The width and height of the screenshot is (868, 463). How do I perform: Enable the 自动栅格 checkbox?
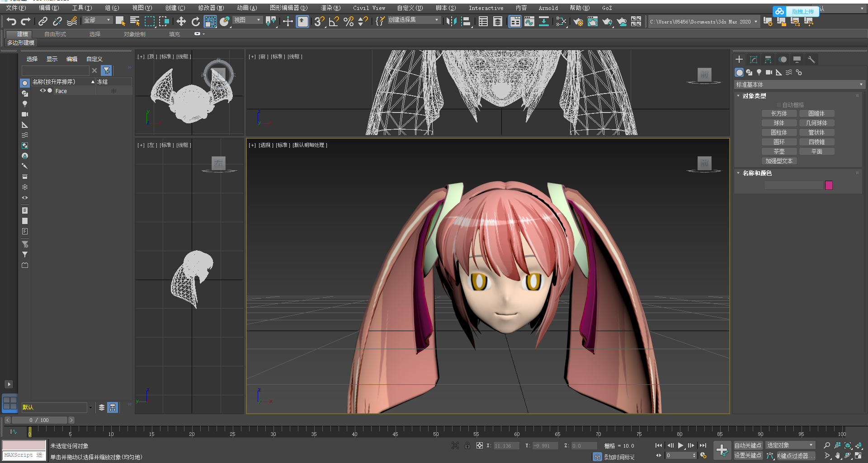tap(779, 105)
